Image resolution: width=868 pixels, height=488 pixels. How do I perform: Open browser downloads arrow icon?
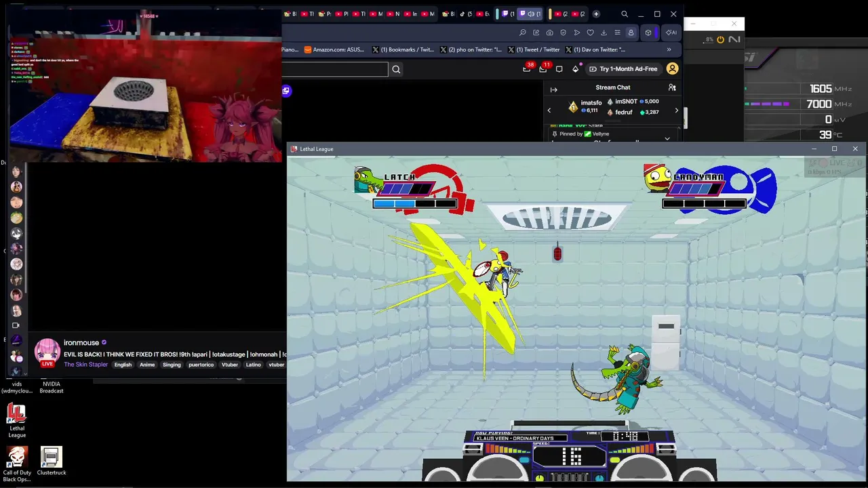tap(604, 33)
